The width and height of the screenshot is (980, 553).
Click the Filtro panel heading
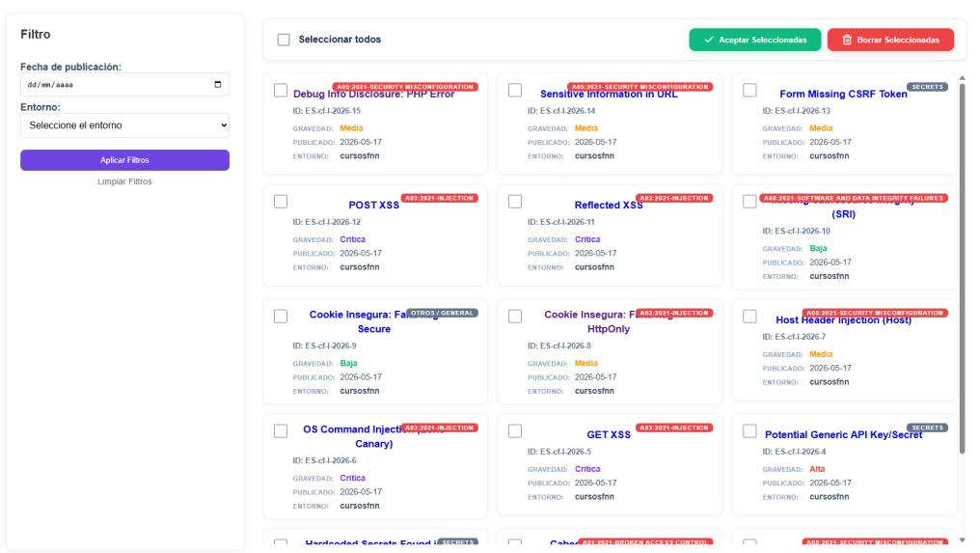pos(36,35)
